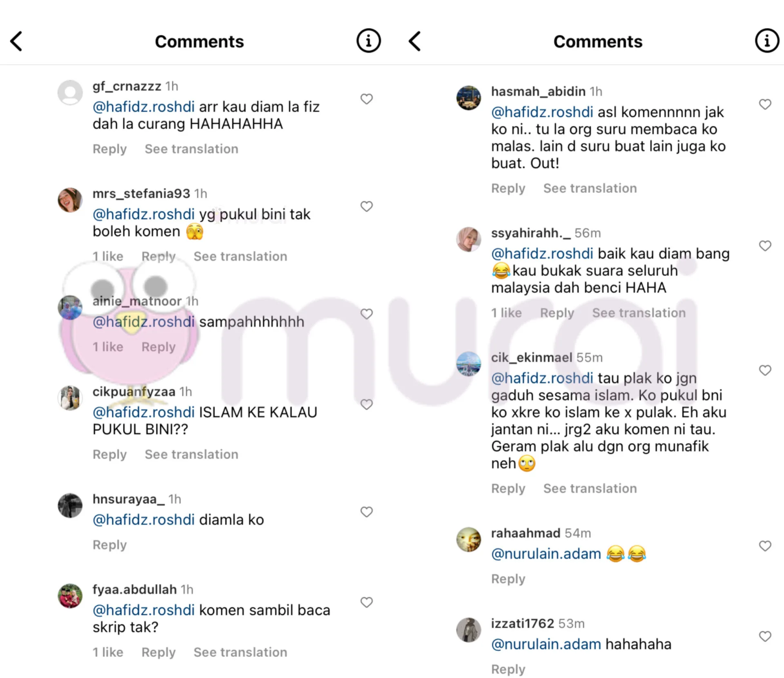Go back using left Comments arrow

pos(16,41)
